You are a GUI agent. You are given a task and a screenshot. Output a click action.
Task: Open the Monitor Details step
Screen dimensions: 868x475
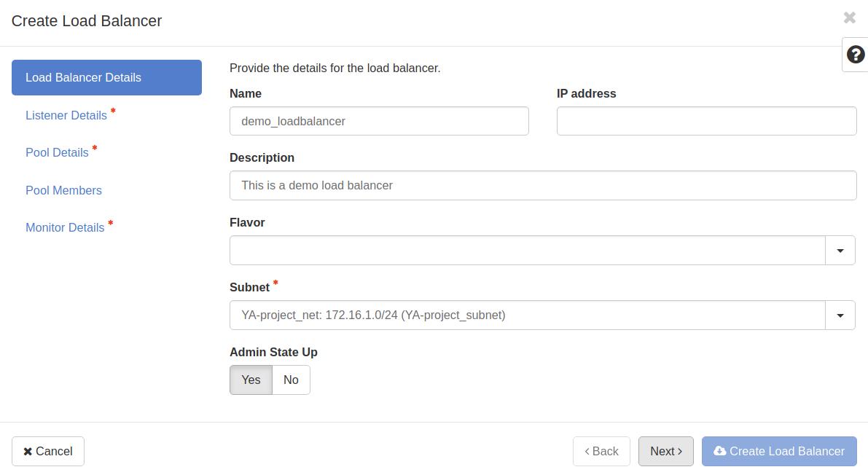pos(65,227)
